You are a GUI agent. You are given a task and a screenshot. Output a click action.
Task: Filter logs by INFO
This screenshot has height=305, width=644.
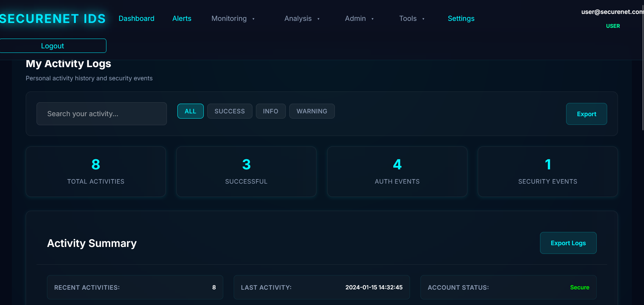(x=271, y=111)
